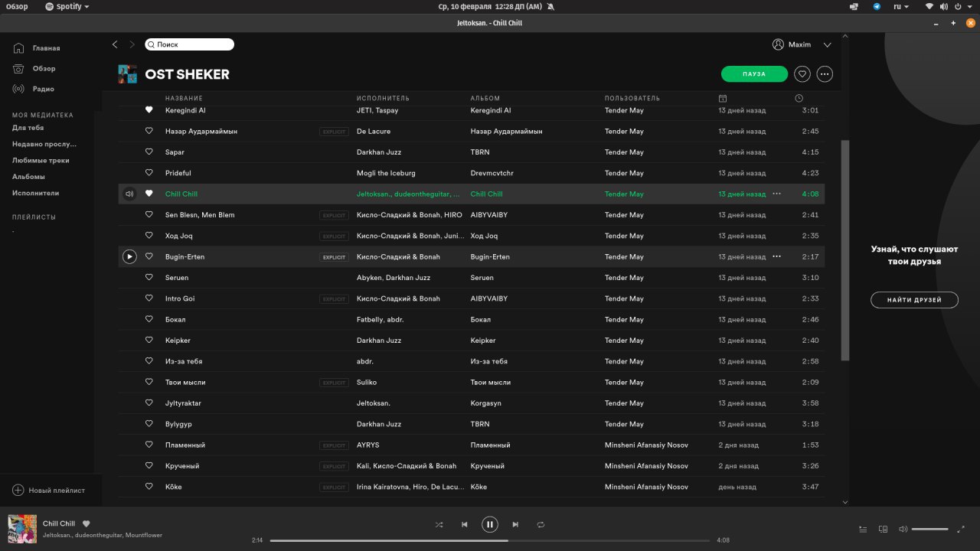980x551 pixels.
Task: Open Любимые треки in library
Action: tap(41, 161)
